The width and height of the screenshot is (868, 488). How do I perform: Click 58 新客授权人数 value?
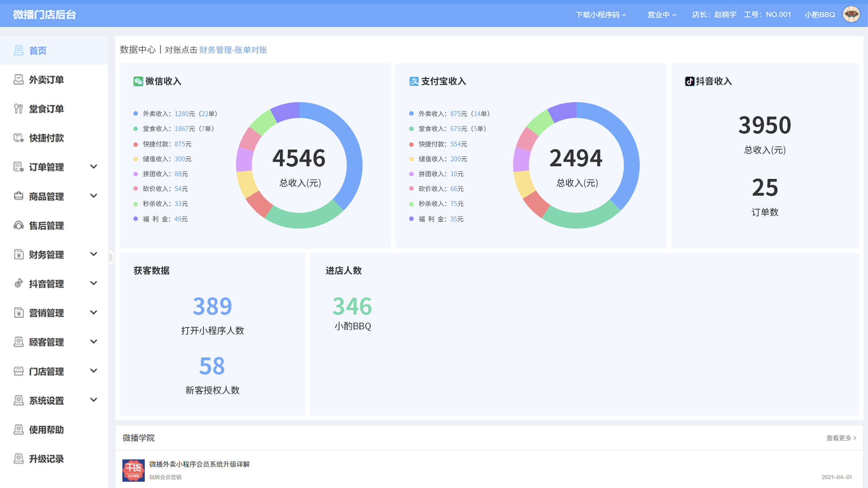(212, 366)
